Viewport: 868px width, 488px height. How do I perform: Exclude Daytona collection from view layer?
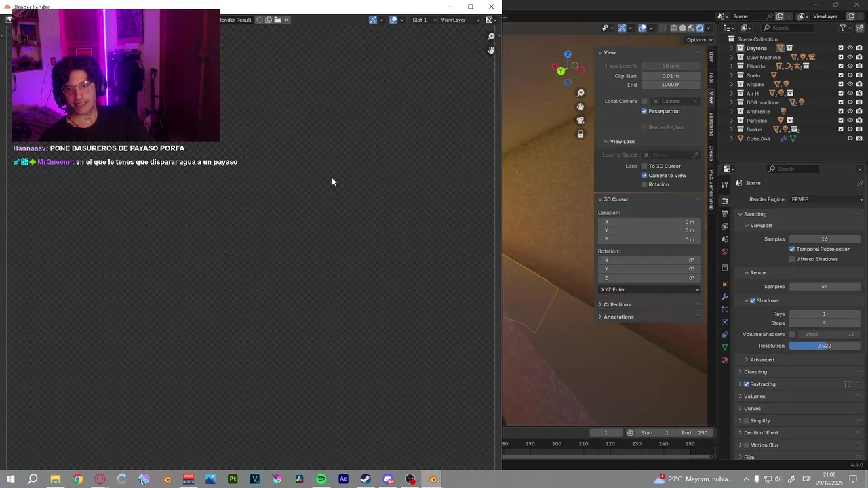tap(841, 48)
